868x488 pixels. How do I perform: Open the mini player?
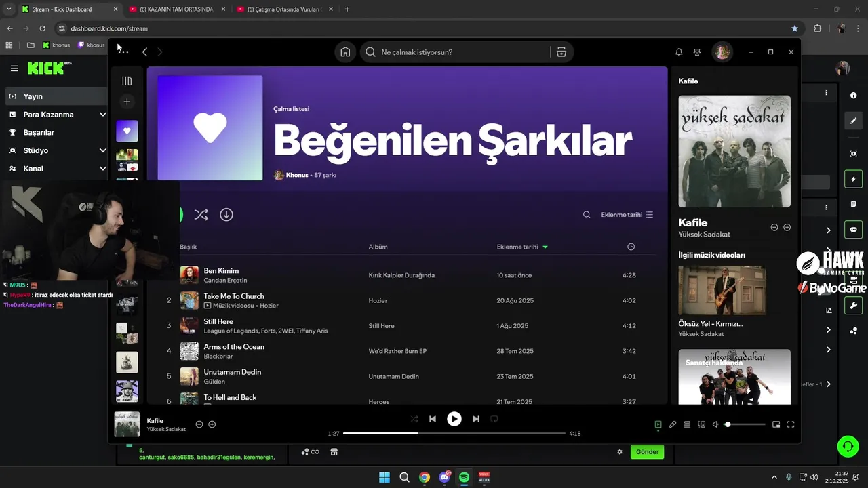(x=776, y=424)
